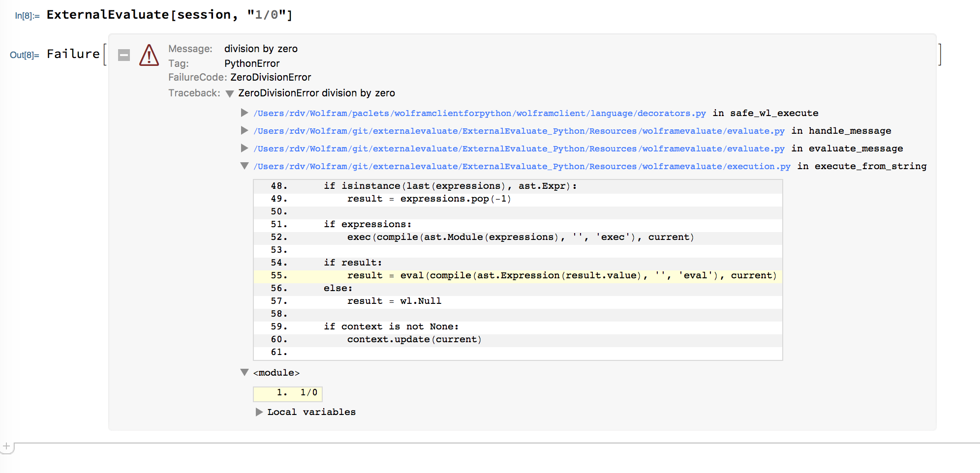
Task: Expand the decorators.py safe_wl_execute frame
Action: click(244, 113)
